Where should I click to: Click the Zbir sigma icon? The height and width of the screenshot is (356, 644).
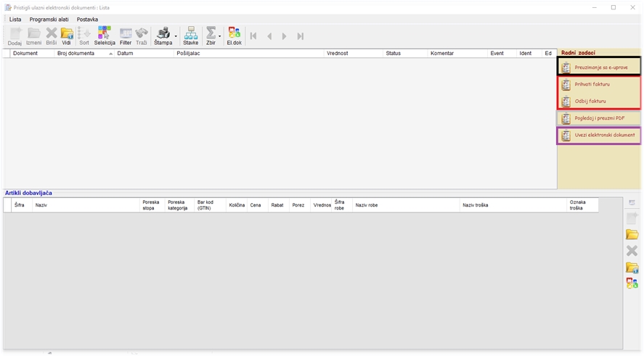211,34
